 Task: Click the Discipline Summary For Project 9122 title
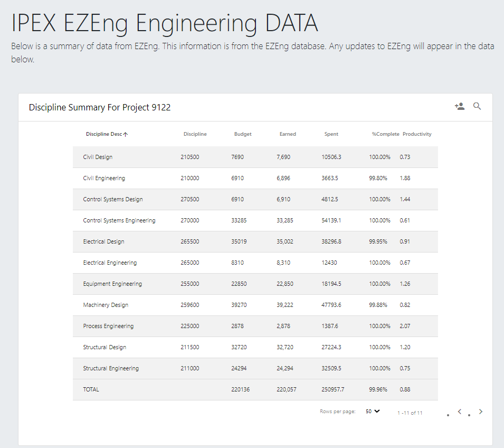tap(99, 107)
